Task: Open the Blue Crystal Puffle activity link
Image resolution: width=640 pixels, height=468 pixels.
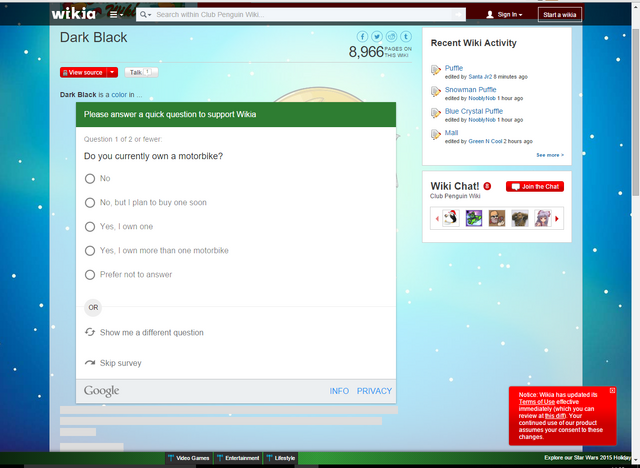Action: pos(474,111)
